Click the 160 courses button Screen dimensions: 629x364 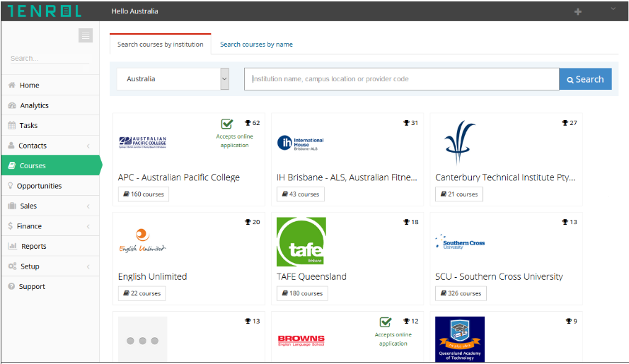pos(144,194)
